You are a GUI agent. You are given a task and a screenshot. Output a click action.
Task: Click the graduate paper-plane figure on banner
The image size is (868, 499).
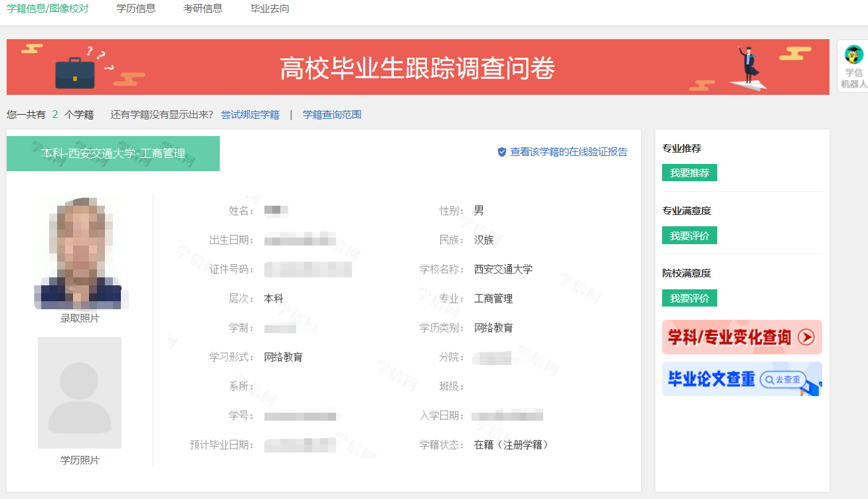748,69
